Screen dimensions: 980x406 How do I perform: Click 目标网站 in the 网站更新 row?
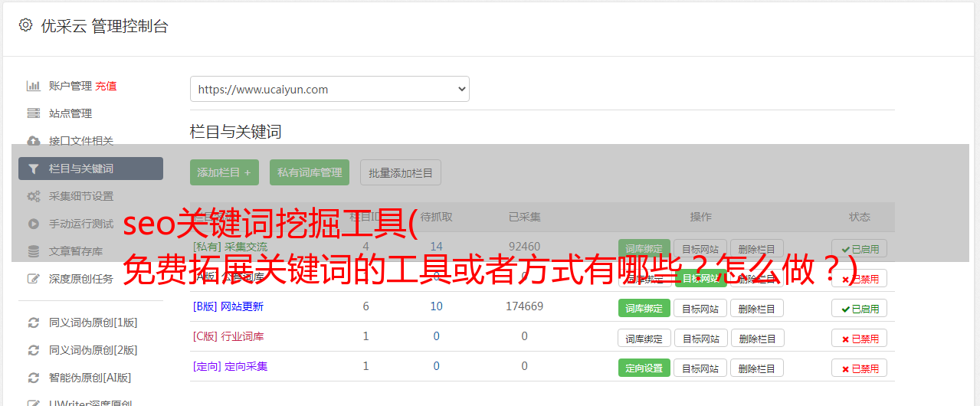pos(700,309)
